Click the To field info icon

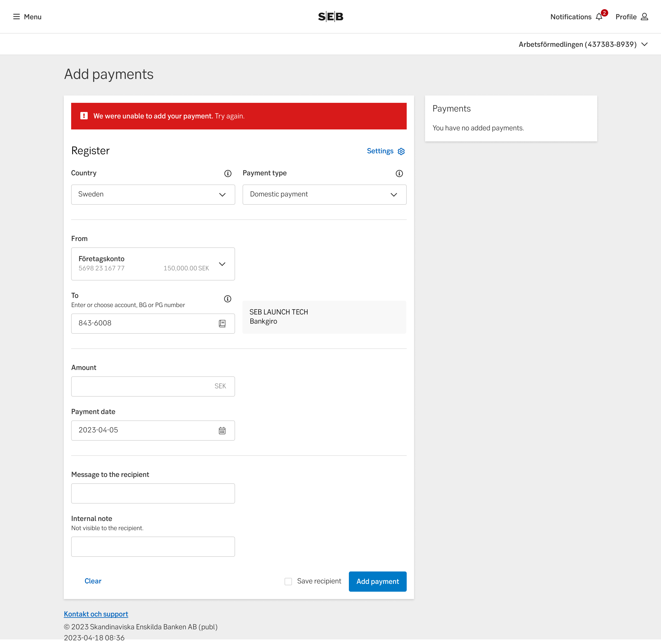click(228, 299)
